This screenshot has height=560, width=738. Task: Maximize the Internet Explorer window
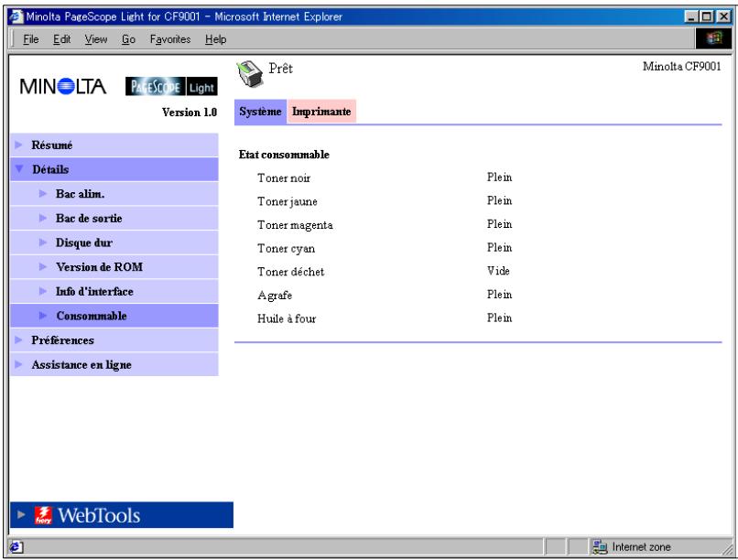click(x=706, y=16)
